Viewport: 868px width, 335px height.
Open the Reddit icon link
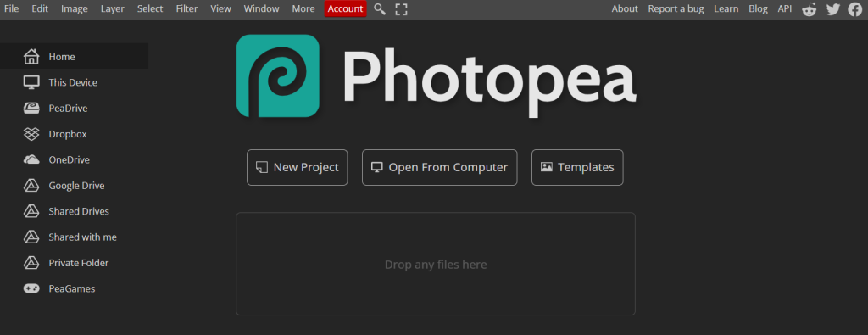810,8
